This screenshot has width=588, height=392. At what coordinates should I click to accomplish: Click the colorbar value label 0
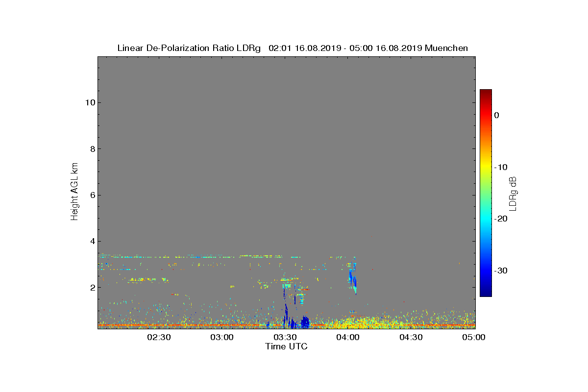point(496,115)
